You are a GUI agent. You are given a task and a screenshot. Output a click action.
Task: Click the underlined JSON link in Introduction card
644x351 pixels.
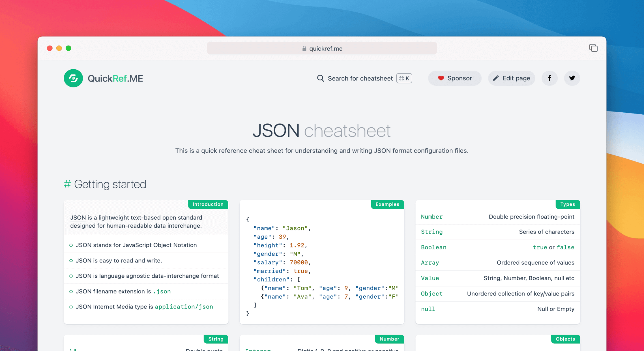[x=78, y=217]
